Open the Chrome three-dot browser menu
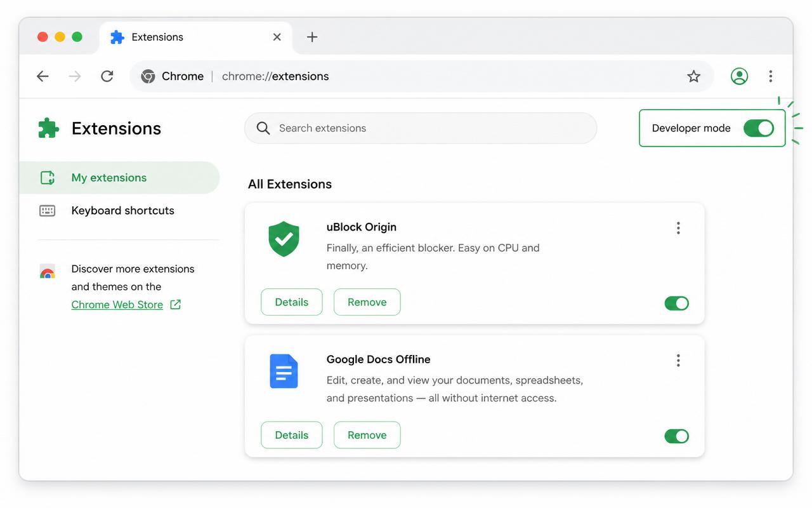Image resolution: width=812 pixels, height=508 pixels. click(771, 76)
